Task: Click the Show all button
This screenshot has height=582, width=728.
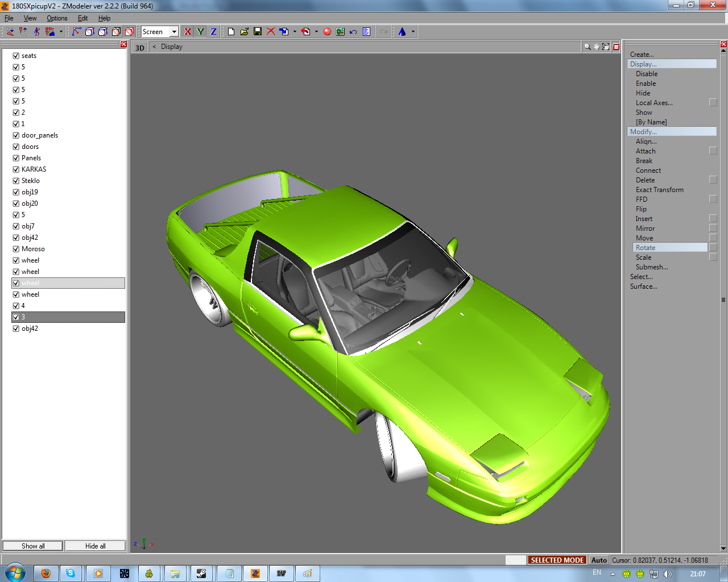Action: click(x=33, y=546)
